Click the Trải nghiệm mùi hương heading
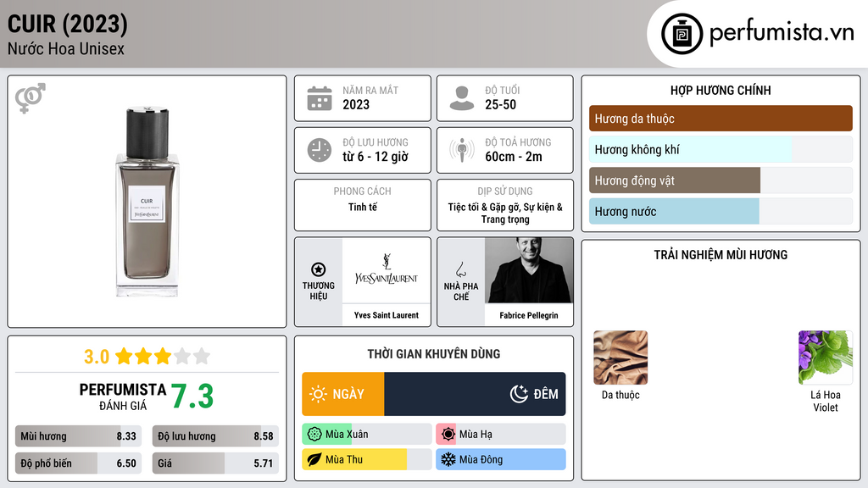868x488 pixels. pyautogui.click(x=721, y=254)
